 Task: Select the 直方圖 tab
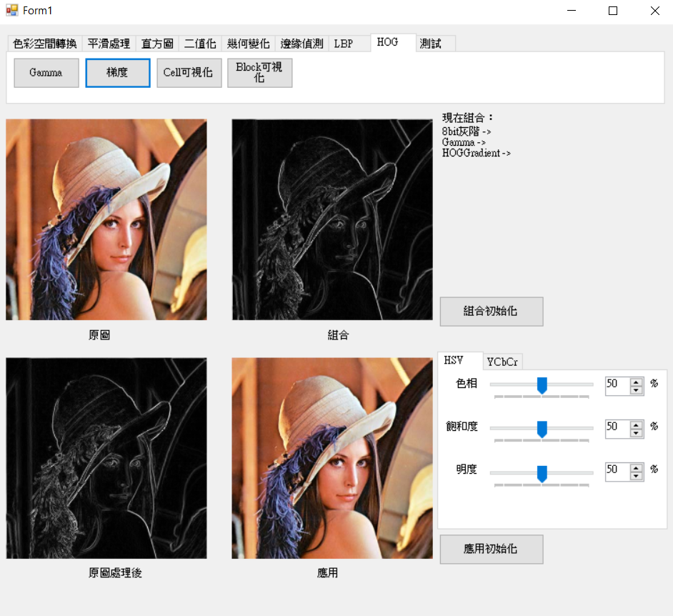[157, 44]
